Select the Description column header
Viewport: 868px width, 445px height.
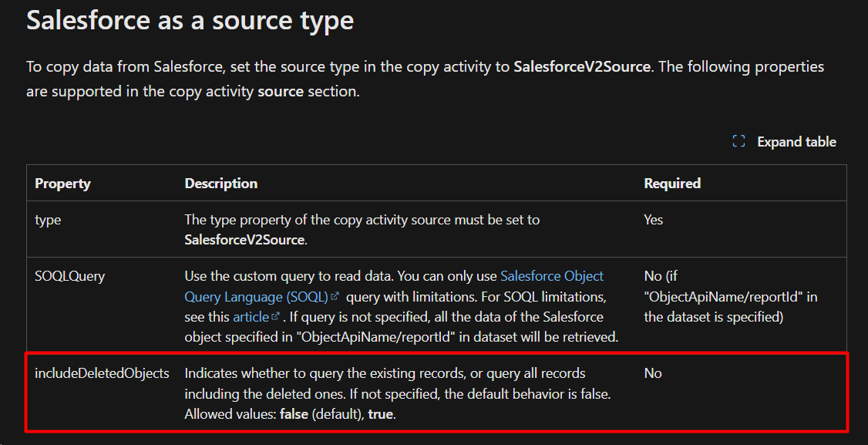(x=220, y=183)
